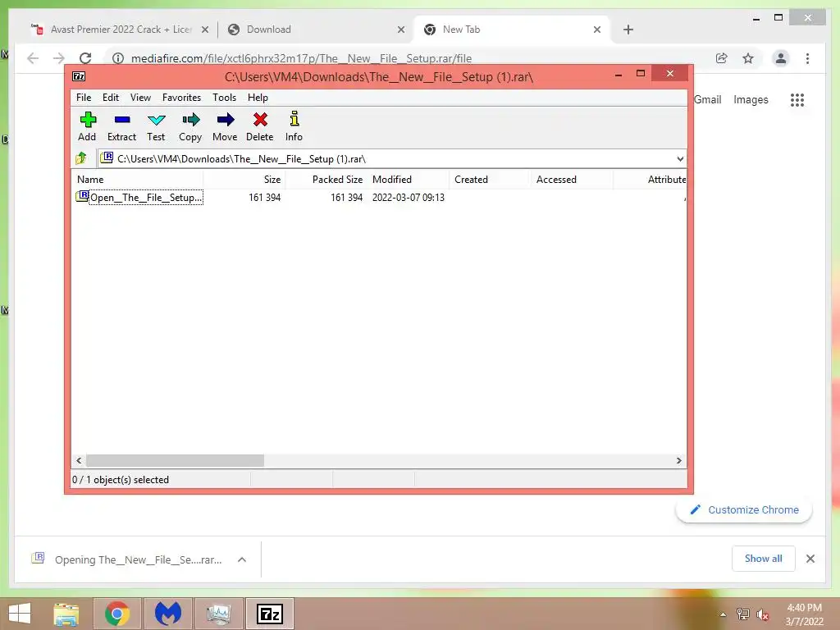Select the Move toolbar icon

225,127
